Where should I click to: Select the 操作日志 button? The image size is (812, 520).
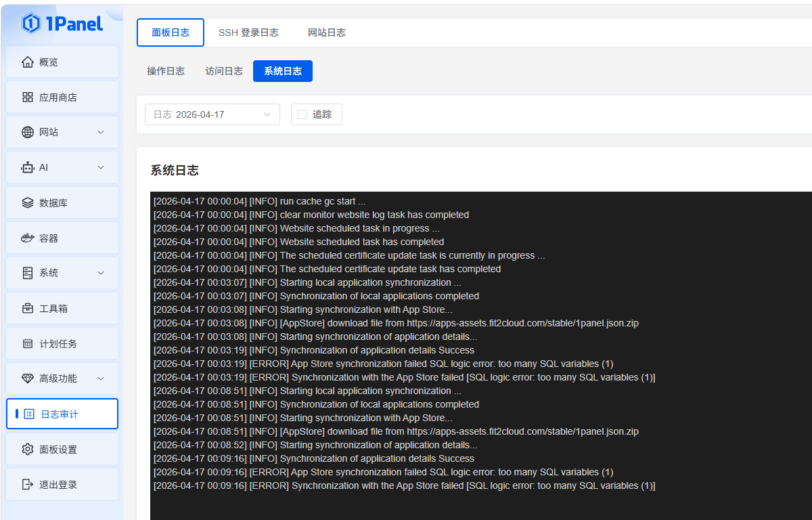(166, 71)
